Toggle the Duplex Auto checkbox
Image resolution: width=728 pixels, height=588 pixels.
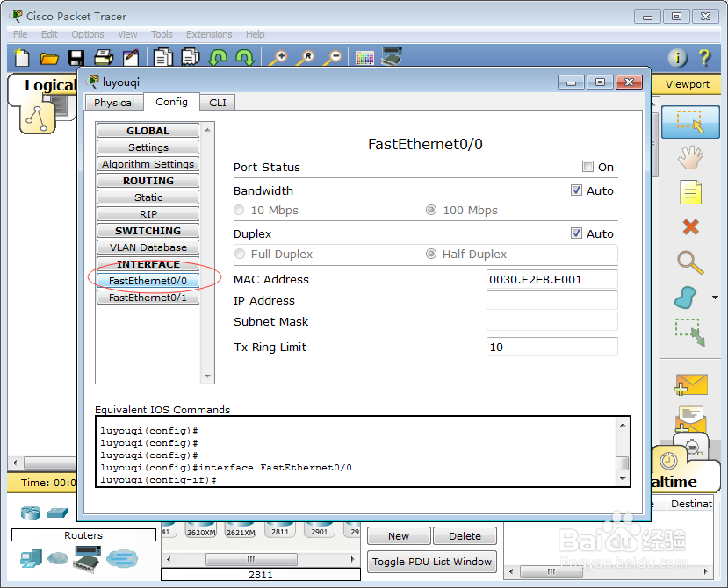click(576, 233)
